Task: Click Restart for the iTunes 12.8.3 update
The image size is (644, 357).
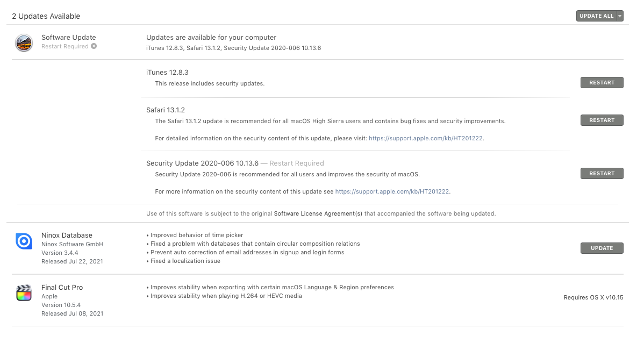Action: [602, 83]
